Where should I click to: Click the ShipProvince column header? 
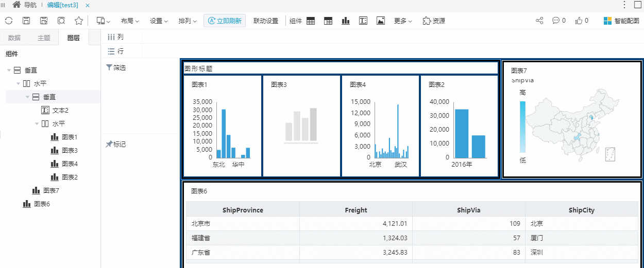(x=243, y=210)
